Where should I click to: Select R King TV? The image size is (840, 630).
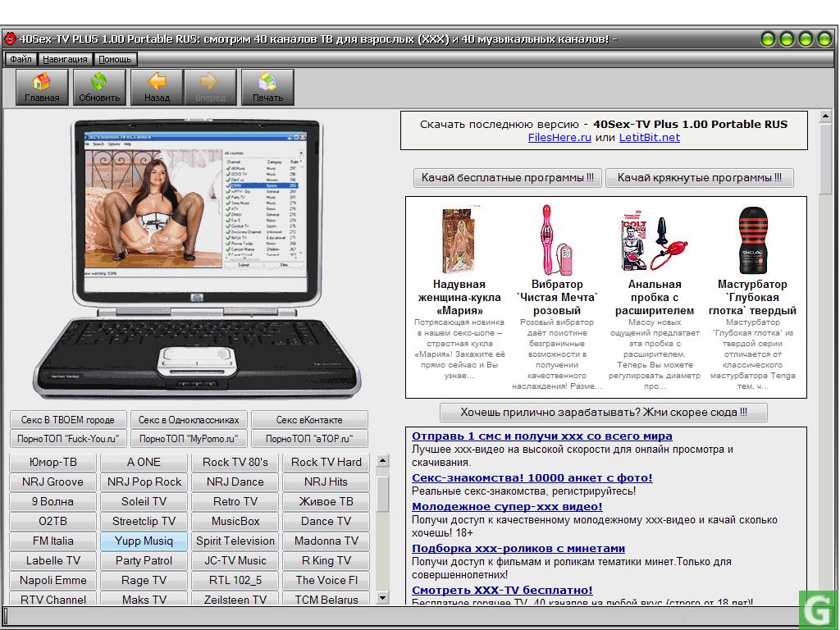(x=326, y=561)
